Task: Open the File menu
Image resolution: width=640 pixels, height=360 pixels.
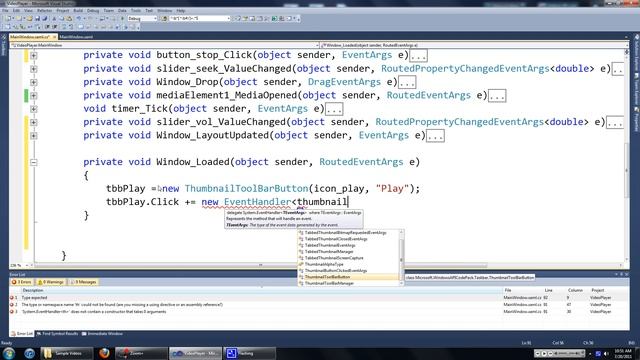Action: [x=5, y=10]
